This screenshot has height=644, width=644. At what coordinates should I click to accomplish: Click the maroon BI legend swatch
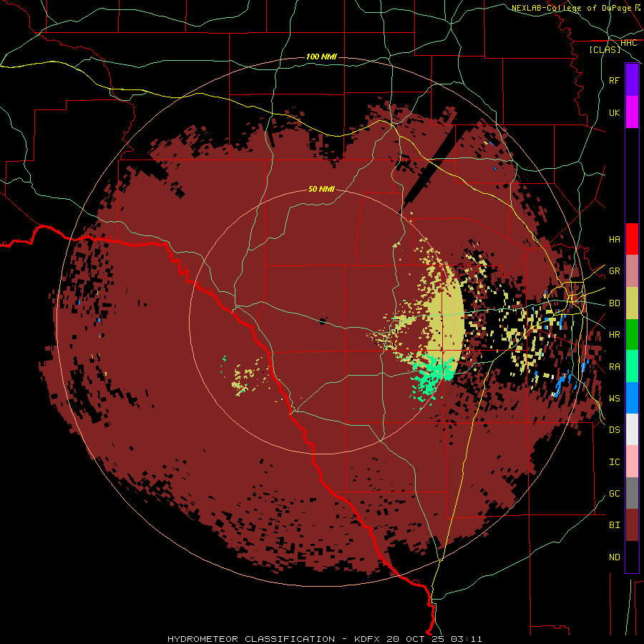point(632,525)
